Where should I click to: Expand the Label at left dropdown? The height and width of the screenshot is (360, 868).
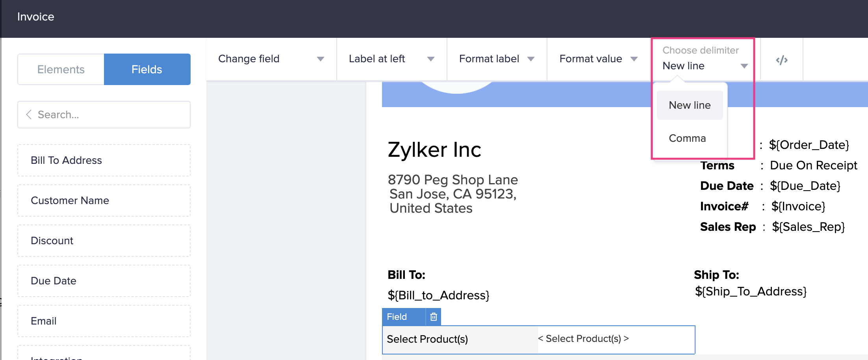click(391, 59)
